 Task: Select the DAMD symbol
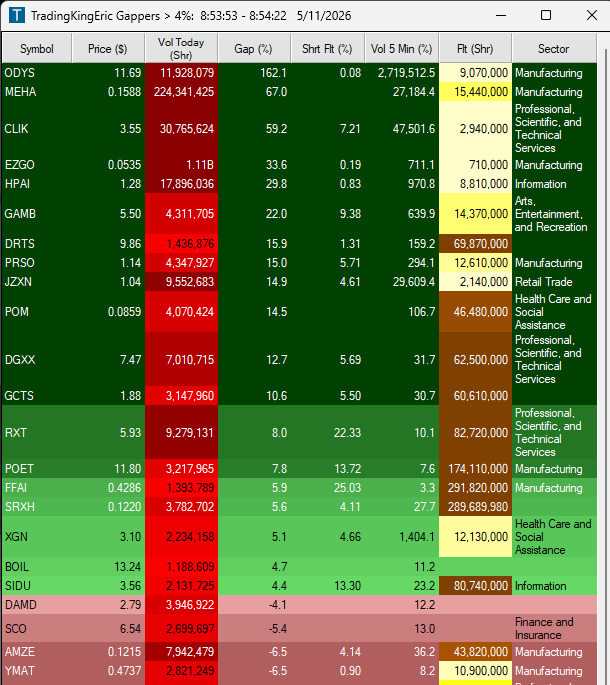click(x=21, y=605)
